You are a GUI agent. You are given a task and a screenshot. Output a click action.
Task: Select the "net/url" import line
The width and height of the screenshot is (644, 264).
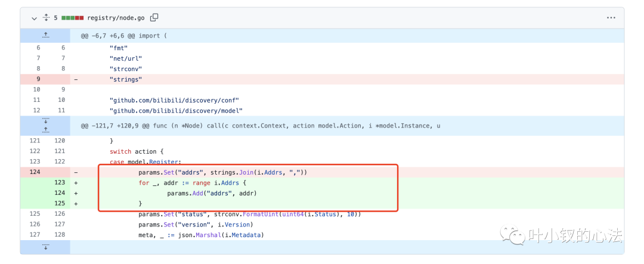(x=126, y=58)
